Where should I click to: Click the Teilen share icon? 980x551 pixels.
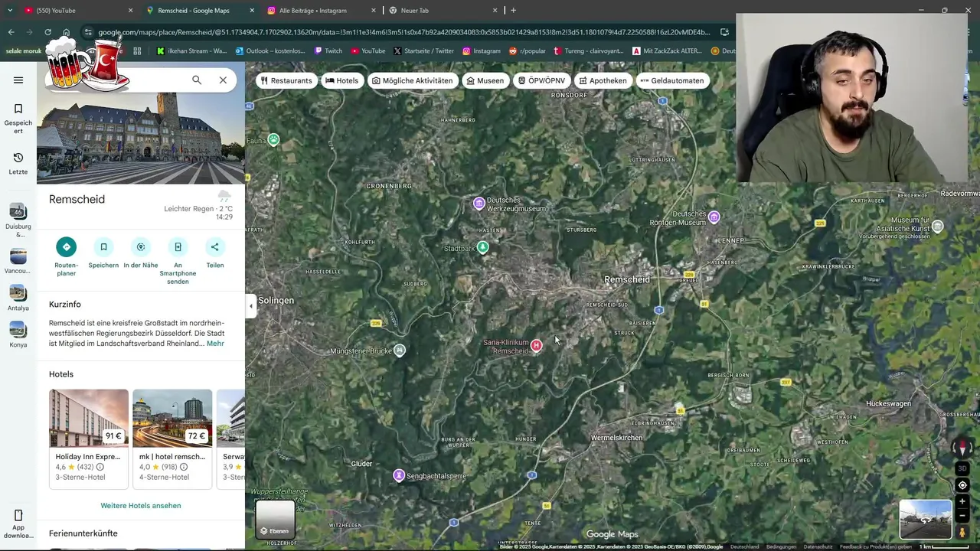[x=215, y=246]
